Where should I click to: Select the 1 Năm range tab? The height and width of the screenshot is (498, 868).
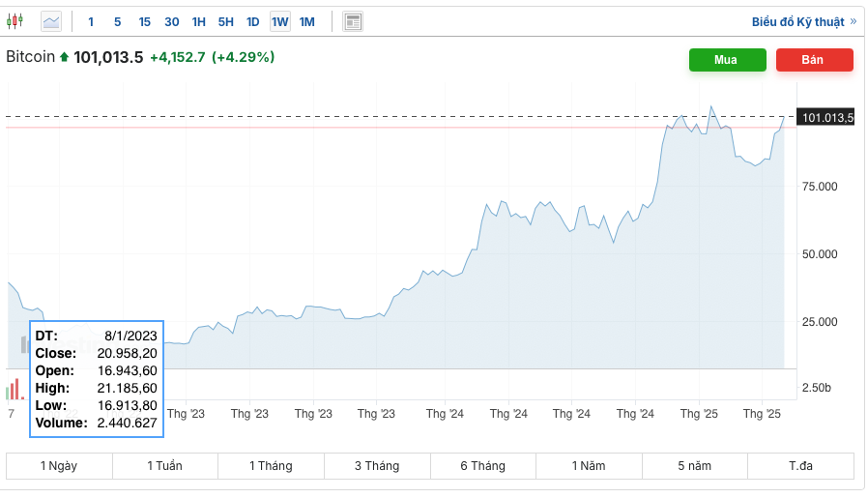point(588,466)
